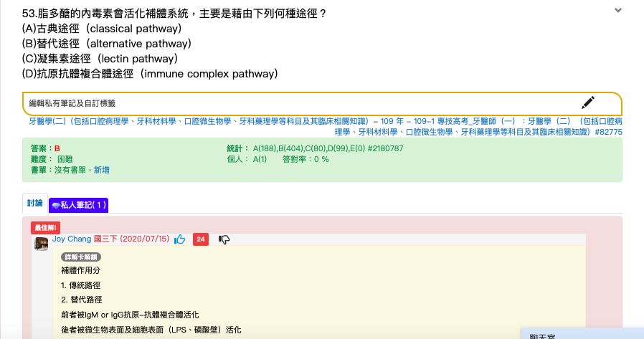Click the 最佳解! red label
644x339 pixels.
[x=45, y=228]
